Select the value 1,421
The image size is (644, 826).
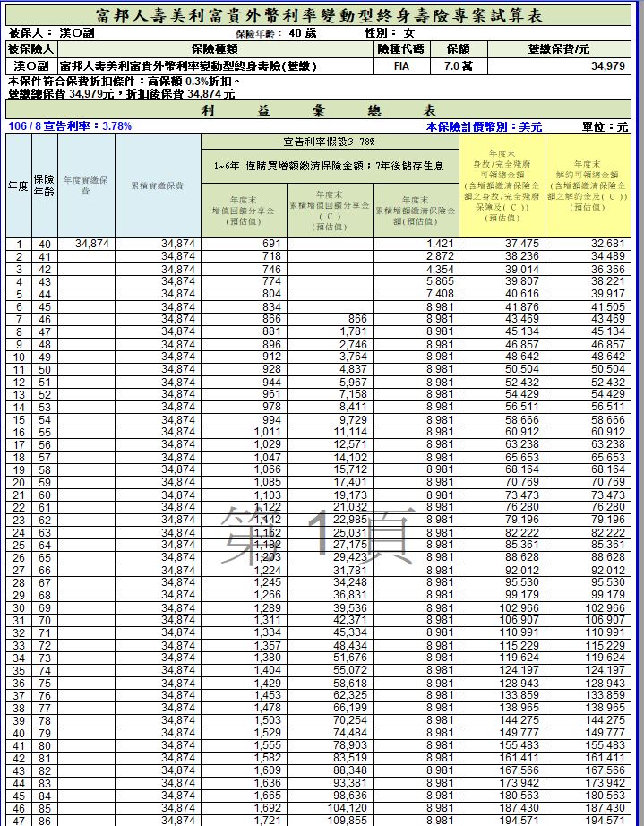440,244
